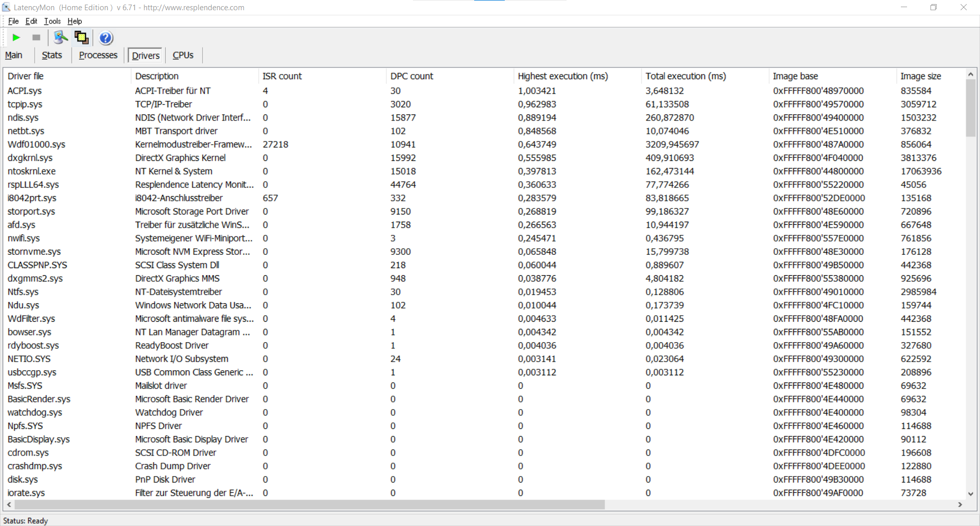The image size is (980, 526).
Task: Select the rspLLL64.sys driver row
Action: 484,185
